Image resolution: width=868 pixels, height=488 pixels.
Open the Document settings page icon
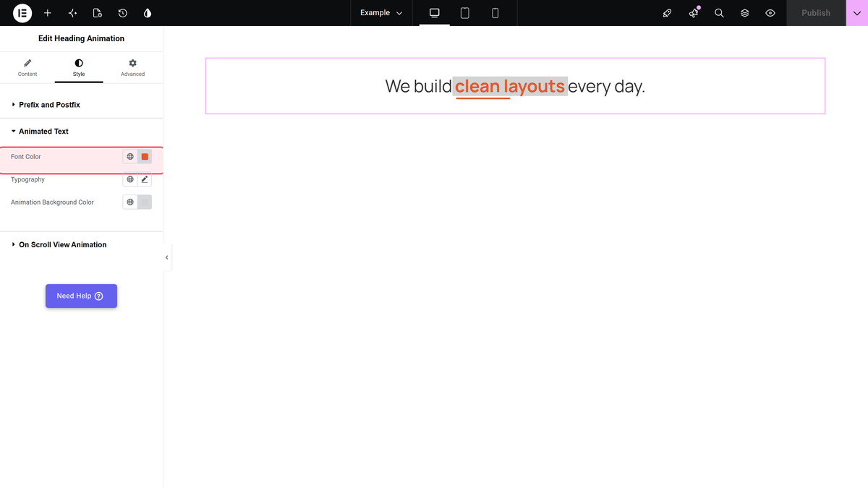tap(98, 13)
